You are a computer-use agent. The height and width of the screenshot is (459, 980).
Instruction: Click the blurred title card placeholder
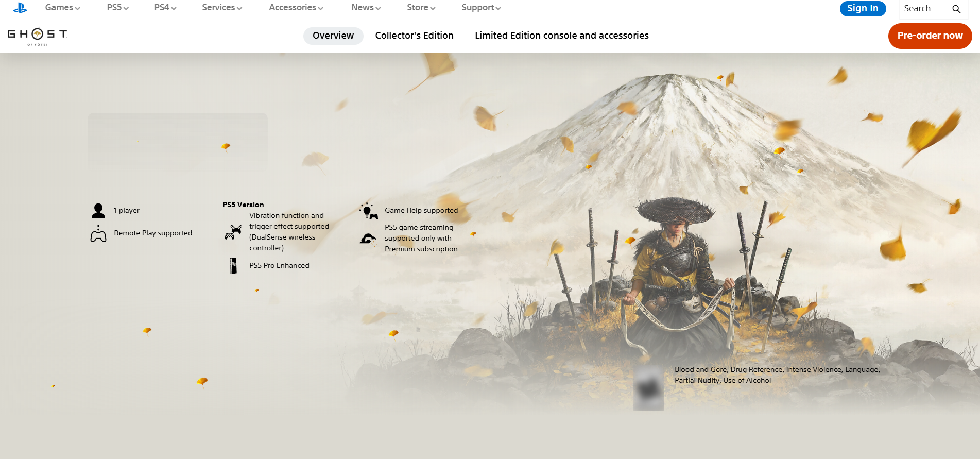click(178, 142)
